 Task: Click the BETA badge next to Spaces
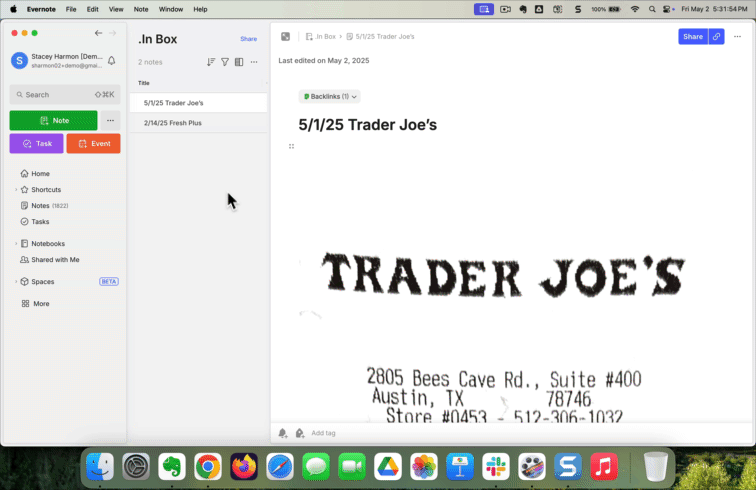pyautogui.click(x=109, y=282)
